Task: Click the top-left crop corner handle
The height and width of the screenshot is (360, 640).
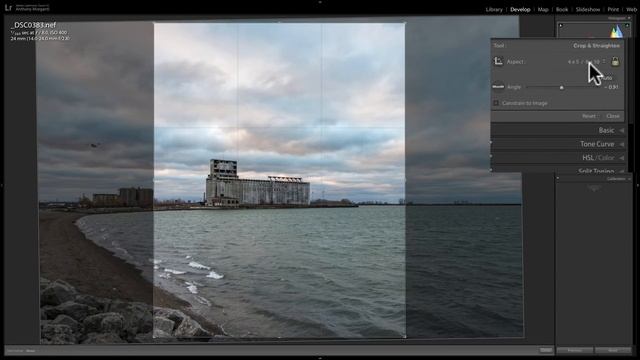Action: (x=154, y=23)
